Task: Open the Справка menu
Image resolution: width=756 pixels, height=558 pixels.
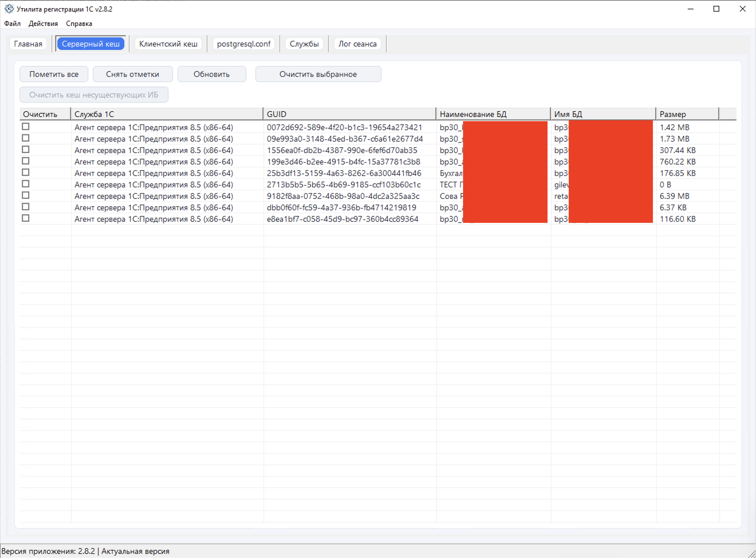Action: [79, 24]
